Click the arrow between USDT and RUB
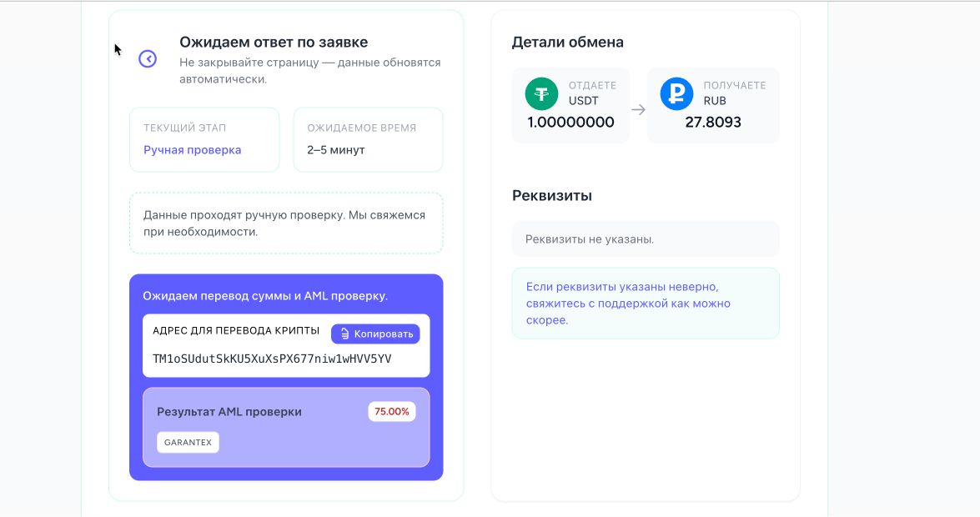The height and width of the screenshot is (517, 980). (638, 109)
